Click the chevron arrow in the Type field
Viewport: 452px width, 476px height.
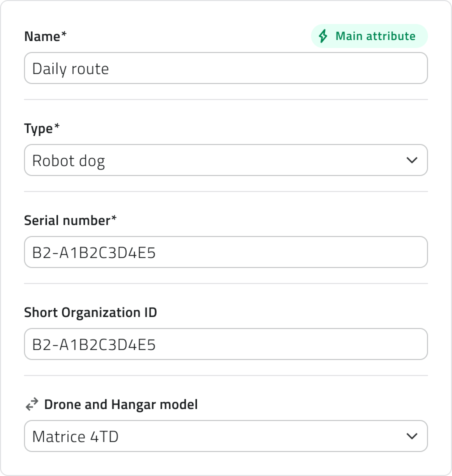(x=411, y=160)
